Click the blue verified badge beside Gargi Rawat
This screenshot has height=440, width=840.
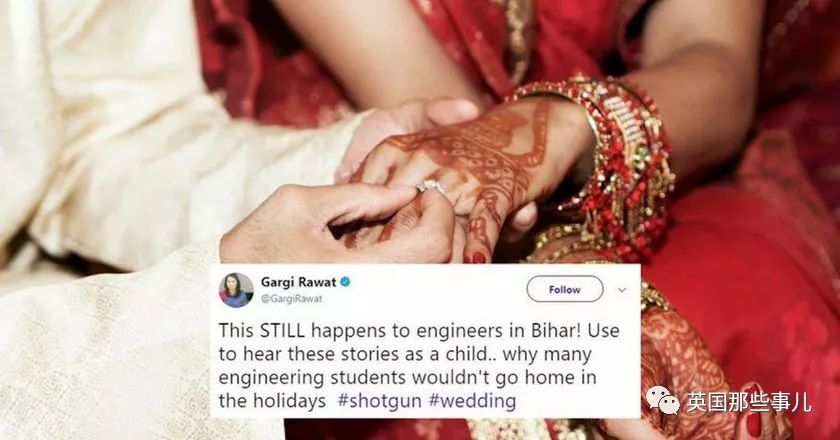(x=346, y=281)
